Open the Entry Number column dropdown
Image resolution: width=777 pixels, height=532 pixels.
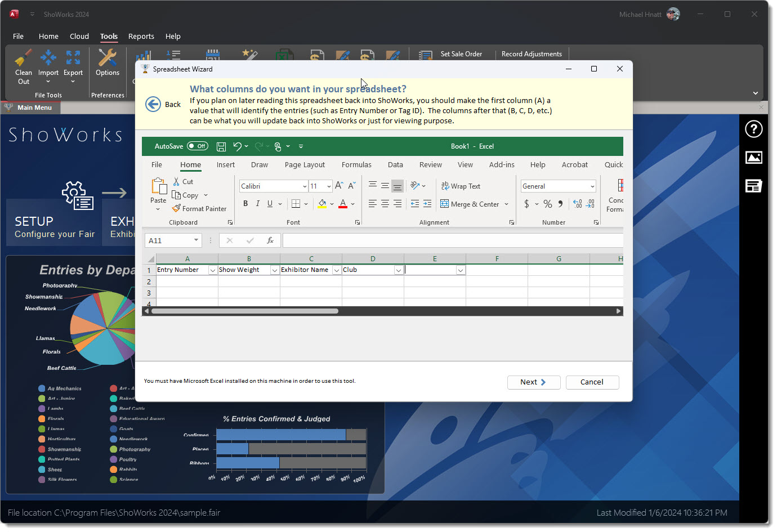(213, 270)
